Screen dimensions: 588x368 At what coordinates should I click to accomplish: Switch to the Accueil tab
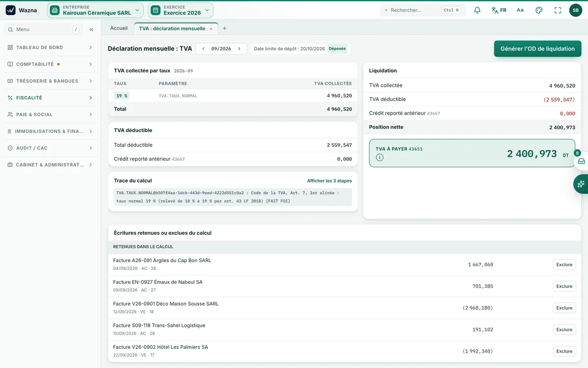(119, 28)
